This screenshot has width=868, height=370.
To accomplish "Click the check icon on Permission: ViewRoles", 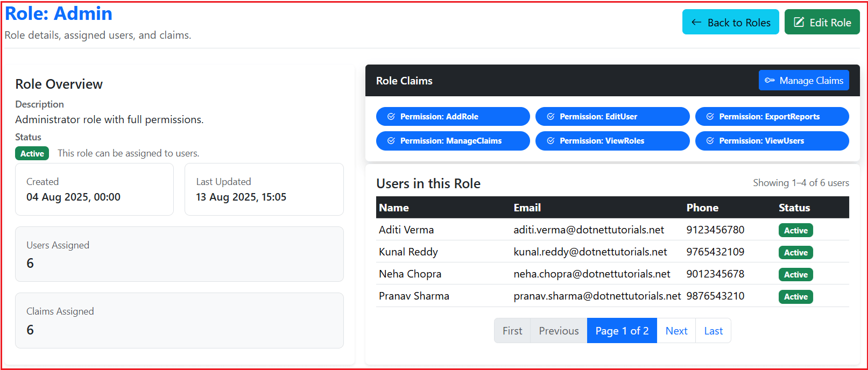I will 551,141.
